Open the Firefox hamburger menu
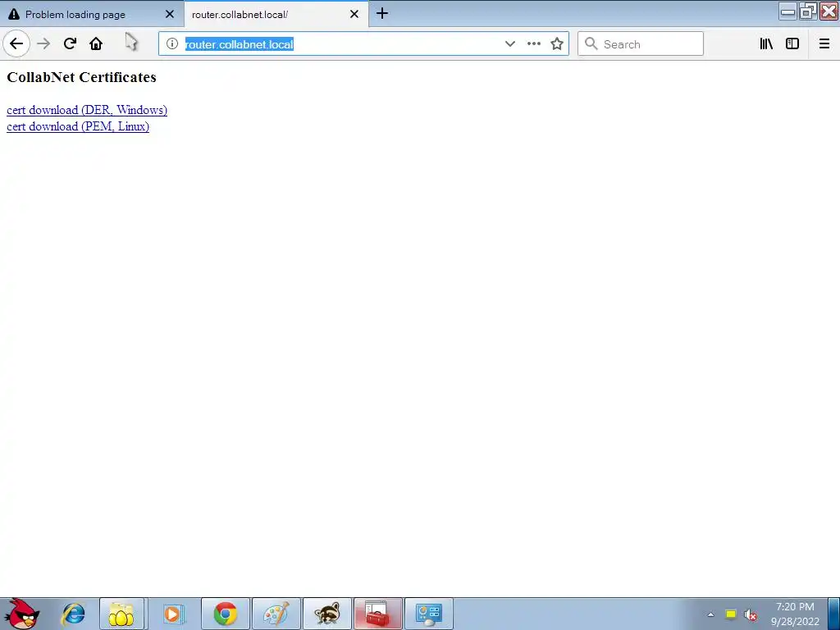The height and width of the screenshot is (630, 840). (824, 44)
